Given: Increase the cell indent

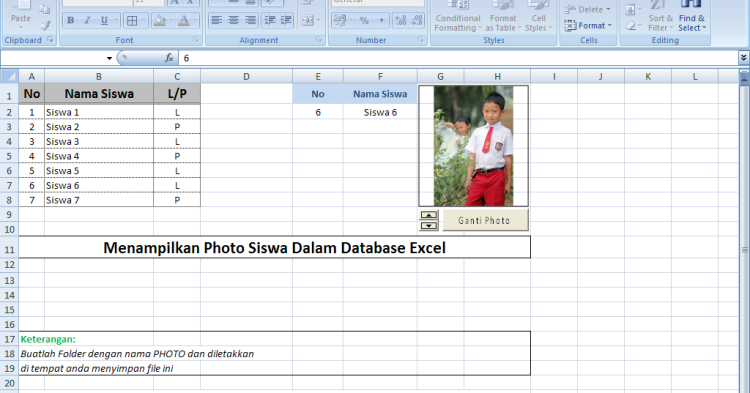Looking at the screenshot, I should [x=287, y=21].
